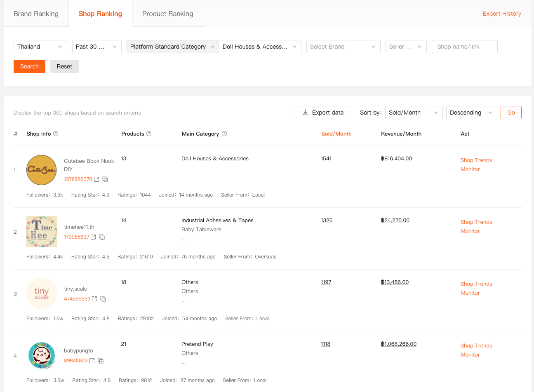Open external link icon for timehee11.th
The width and height of the screenshot is (534, 392).
click(93, 237)
